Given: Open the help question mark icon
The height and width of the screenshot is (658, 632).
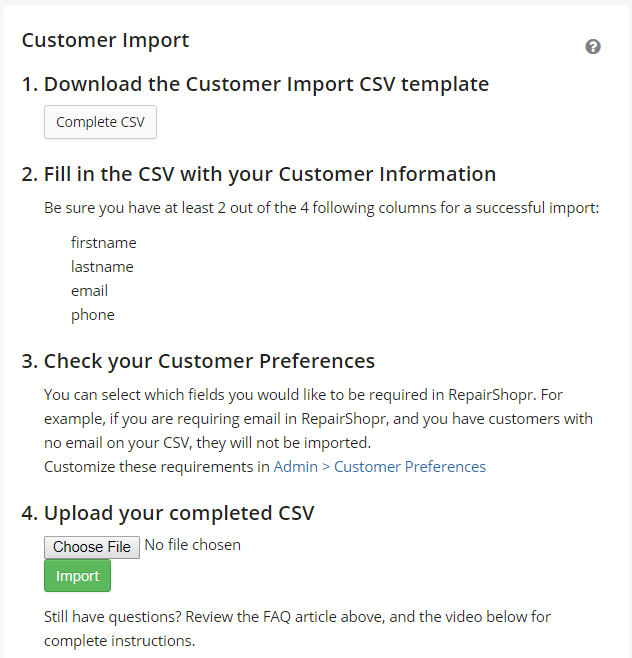Looking at the screenshot, I should [x=593, y=47].
